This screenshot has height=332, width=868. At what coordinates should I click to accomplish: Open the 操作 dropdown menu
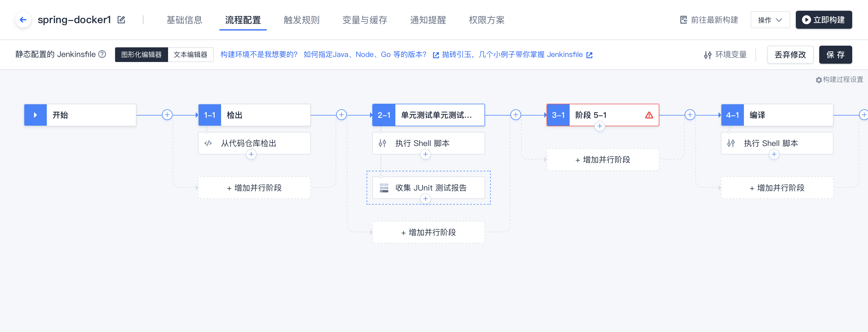tap(770, 19)
